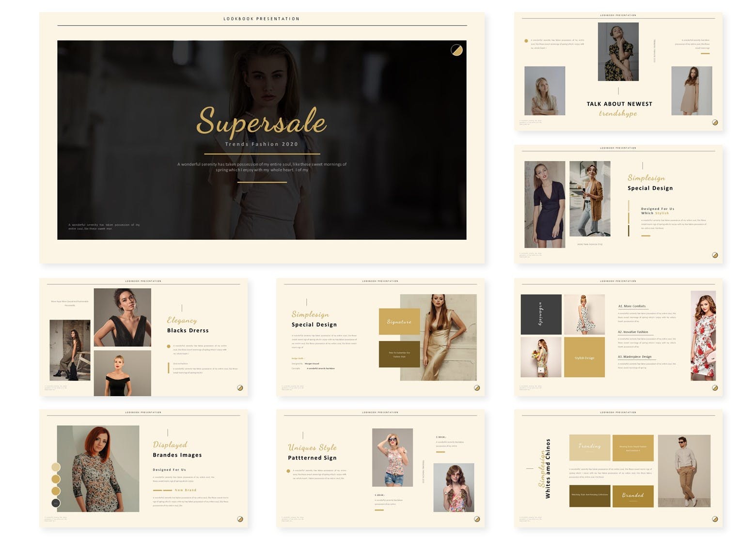Click the logo icon on the Signature slide
The image size is (756, 540).
477,388
